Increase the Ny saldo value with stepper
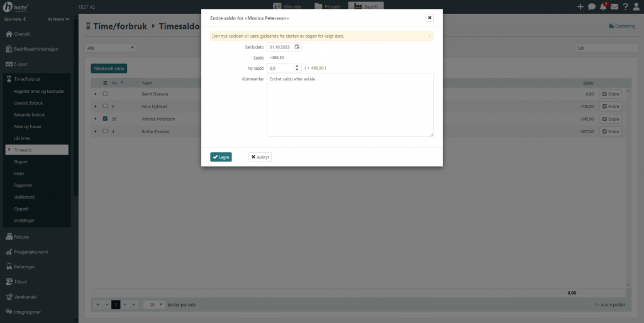This screenshot has width=644, height=323. point(297,66)
